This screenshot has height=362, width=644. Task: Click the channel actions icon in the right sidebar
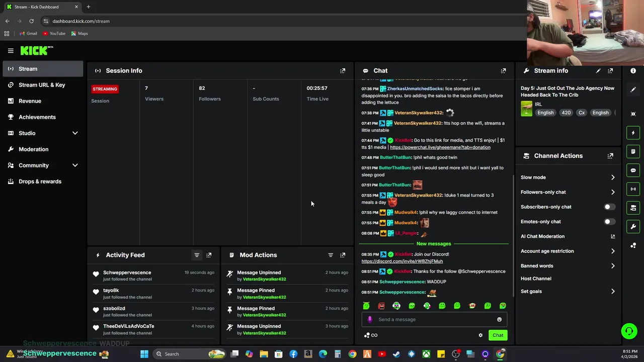(633, 208)
